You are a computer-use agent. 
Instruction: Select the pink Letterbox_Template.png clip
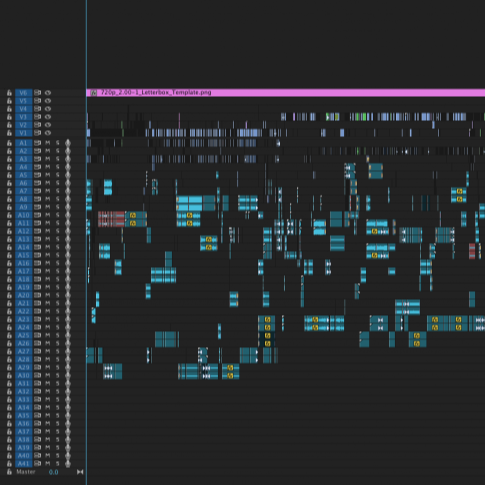286,93
